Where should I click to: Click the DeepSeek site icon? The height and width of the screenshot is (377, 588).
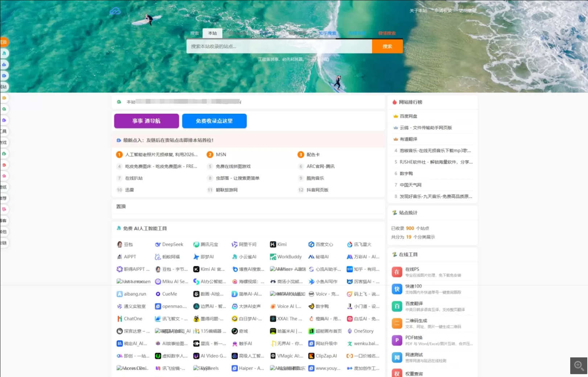(x=158, y=244)
